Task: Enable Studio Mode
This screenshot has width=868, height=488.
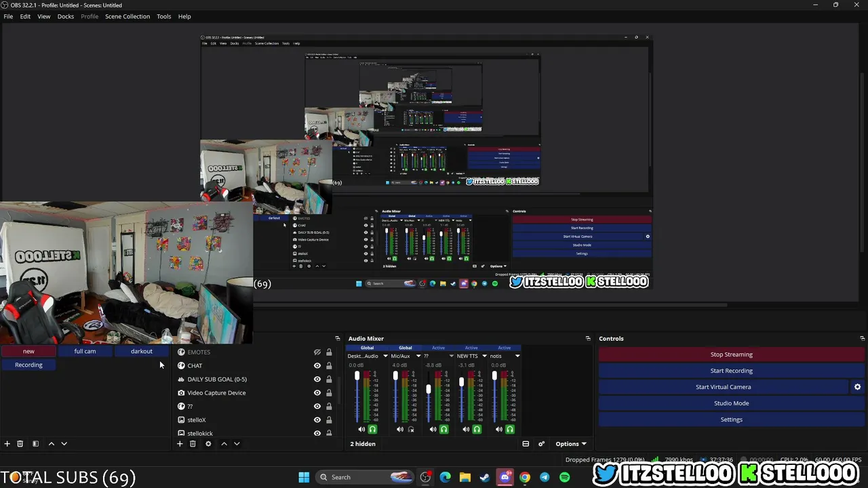Action: (x=732, y=403)
